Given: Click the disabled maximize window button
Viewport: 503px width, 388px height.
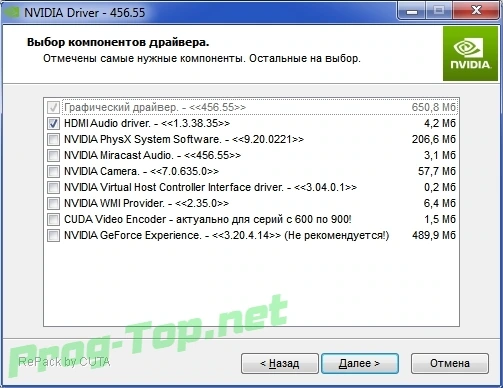Looking at the screenshot, I should click(439, 12).
